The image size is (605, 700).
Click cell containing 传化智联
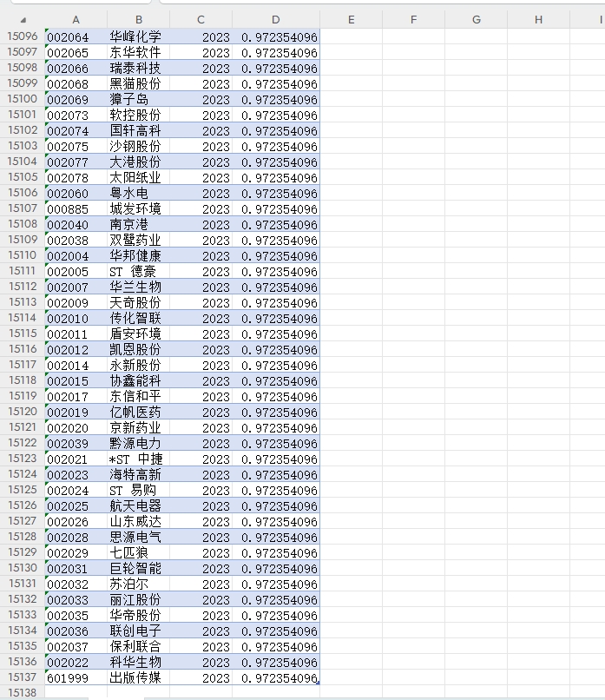(x=138, y=317)
